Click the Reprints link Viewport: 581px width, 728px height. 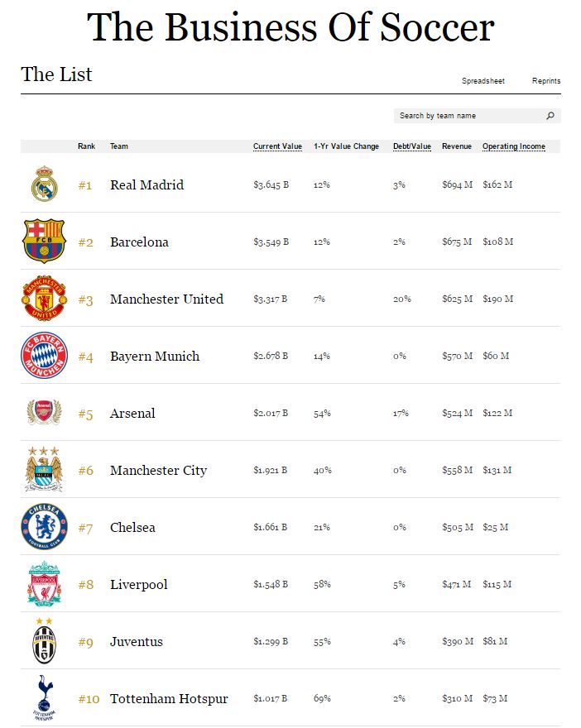546,81
